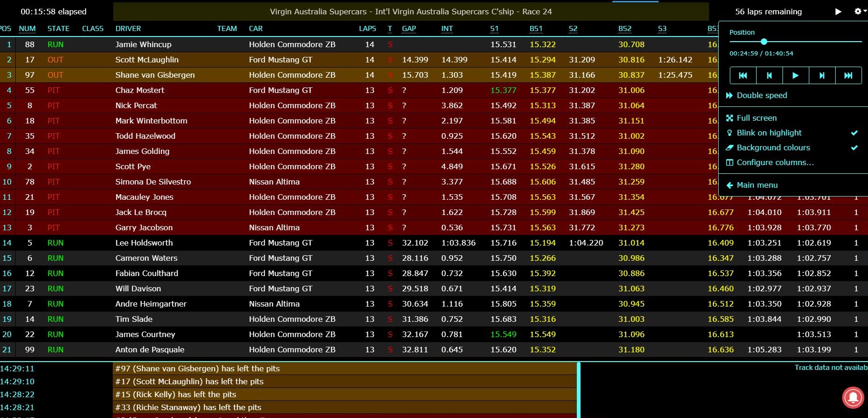868x418 pixels.
Task: Select Anton de Pasquale driver name
Action: (150, 350)
